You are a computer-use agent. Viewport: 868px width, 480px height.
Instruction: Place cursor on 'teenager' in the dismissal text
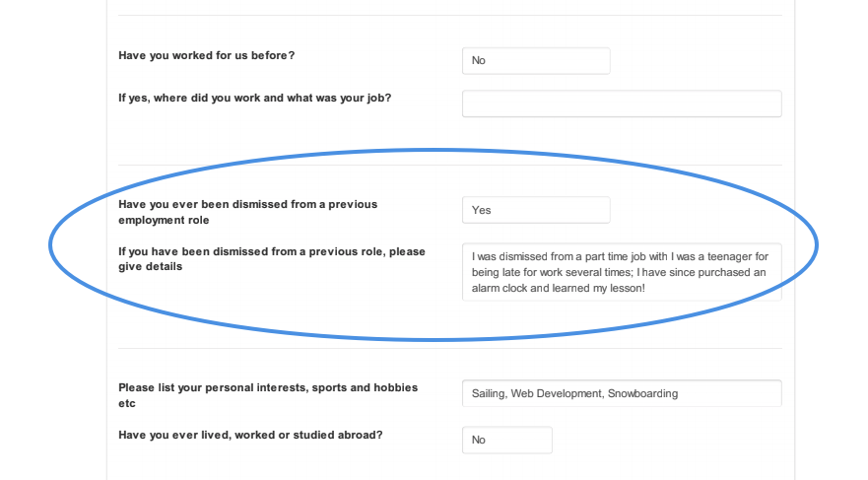pos(730,257)
